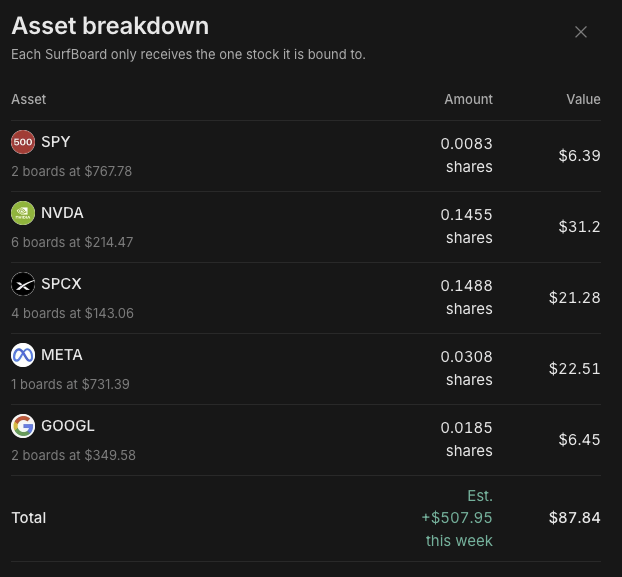This screenshot has width=622, height=577.
Task: Select the SPCX ticker label
Action: click(x=61, y=284)
